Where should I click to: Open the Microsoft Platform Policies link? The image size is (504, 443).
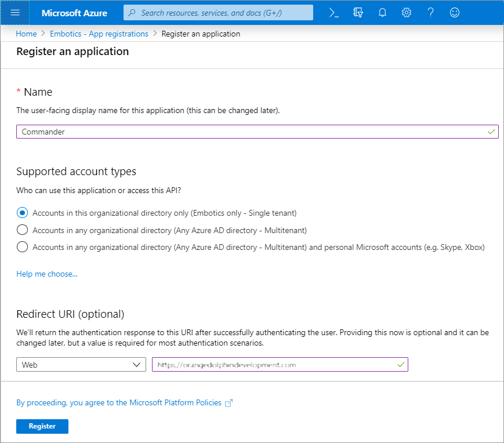(x=119, y=403)
